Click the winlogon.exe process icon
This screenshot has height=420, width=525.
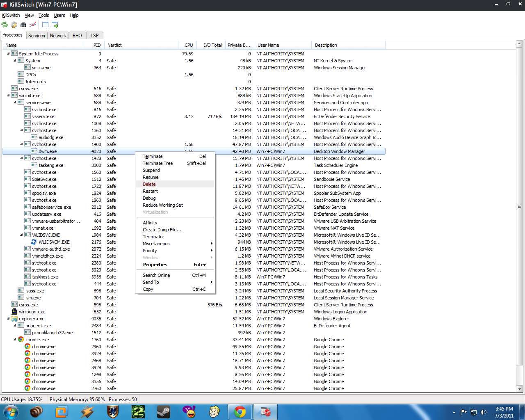tap(14, 312)
